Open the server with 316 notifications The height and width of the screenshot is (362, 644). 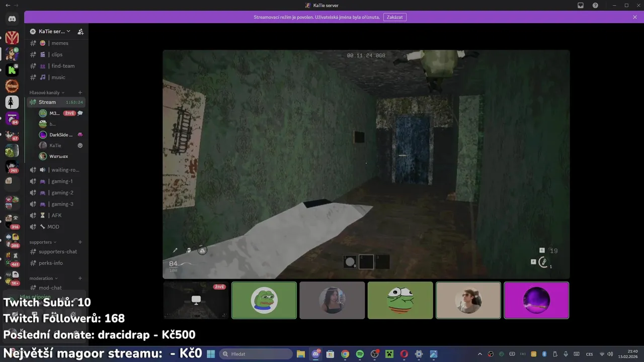(12, 222)
